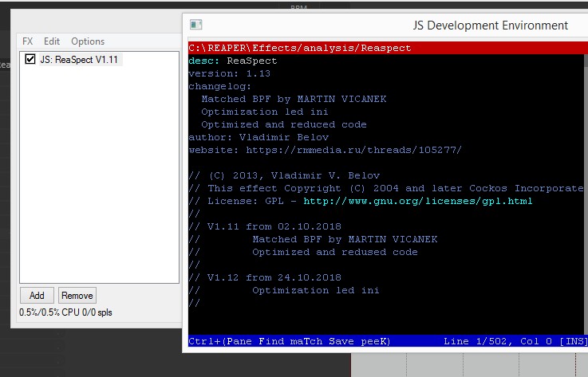Click the 'website: https://rmmedia.ru' line
The height and width of the screenshot is (377, 588).
pyautogui.click(x=325, y=150)
